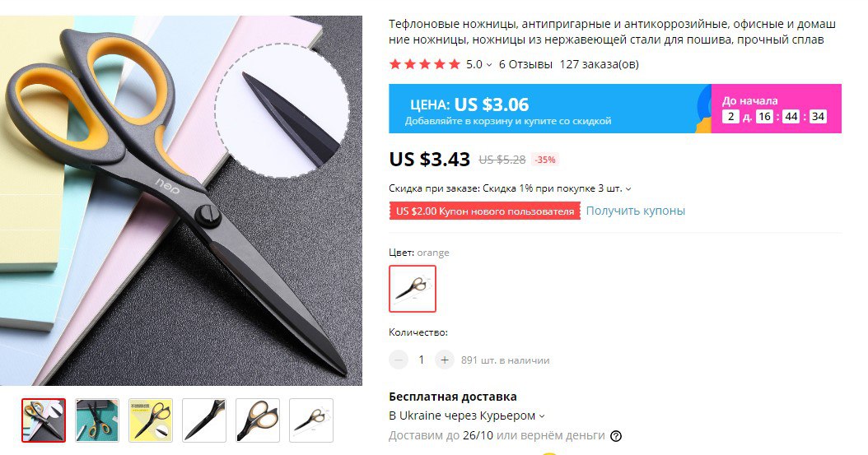The image size is (868, 455).
Task: Select the fourth thumbnail of closed black blades
Action: [x=204, y=420]
